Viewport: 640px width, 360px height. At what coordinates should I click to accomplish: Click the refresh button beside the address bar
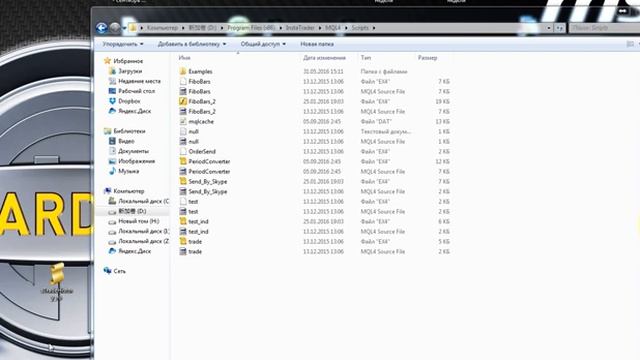560,28
